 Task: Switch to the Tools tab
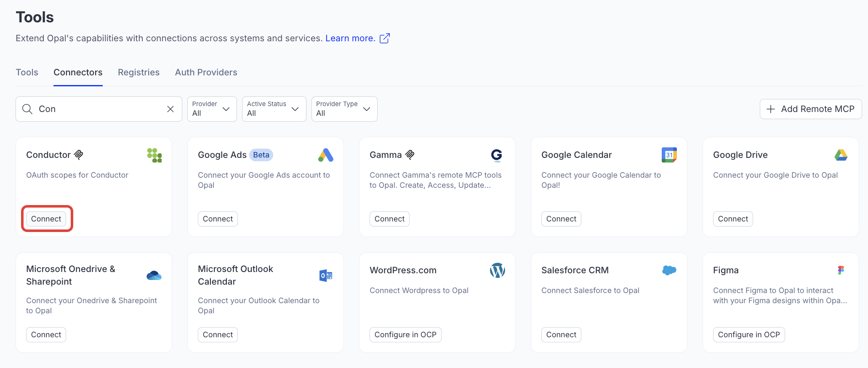point(27,72)
